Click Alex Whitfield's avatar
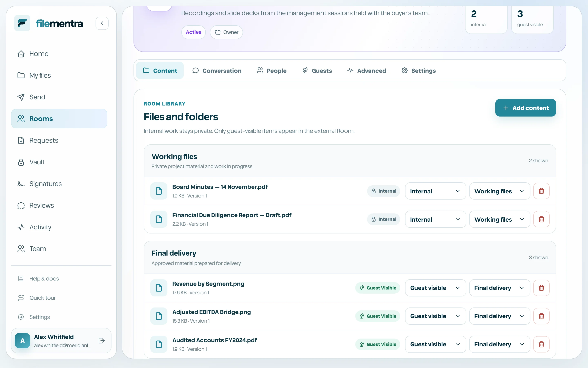Viewport: 588px width, 368px height. [22, 340]
